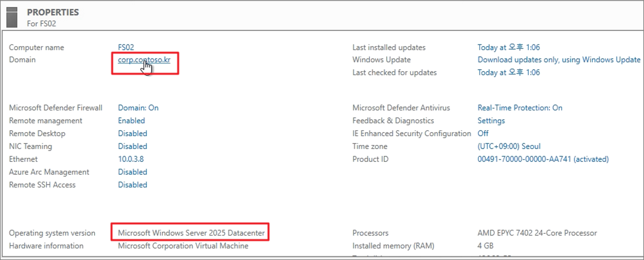Click the 'Time zone' label
Image resolution: width=644 pixels, height=260 pixels.
coord(370,146)
